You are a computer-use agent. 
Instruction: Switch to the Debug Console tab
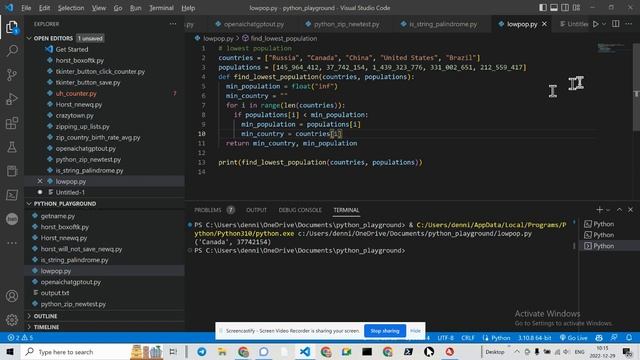300,210
